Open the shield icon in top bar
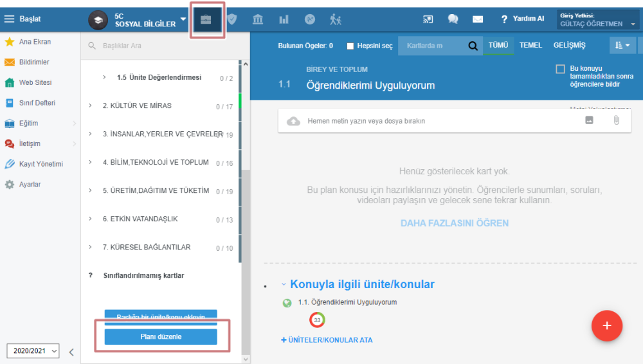Viewport: 643px width, 364px height. click(232, 19)
